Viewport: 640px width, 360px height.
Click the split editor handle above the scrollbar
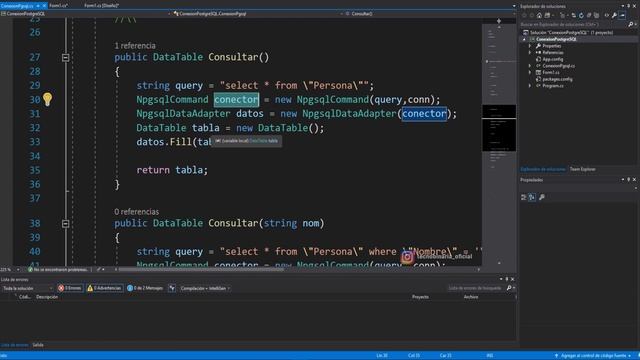(499, 20)
